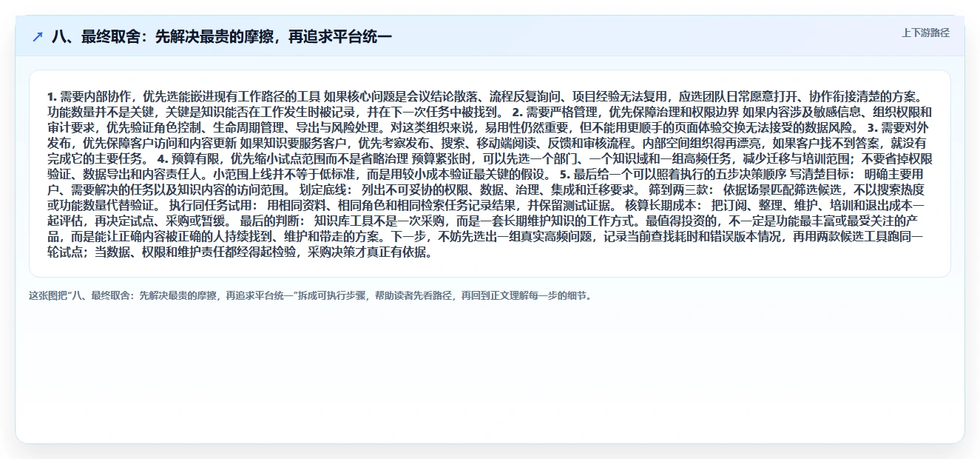
Task: Click the text 最后的判断：
Action: click(274, 221)
